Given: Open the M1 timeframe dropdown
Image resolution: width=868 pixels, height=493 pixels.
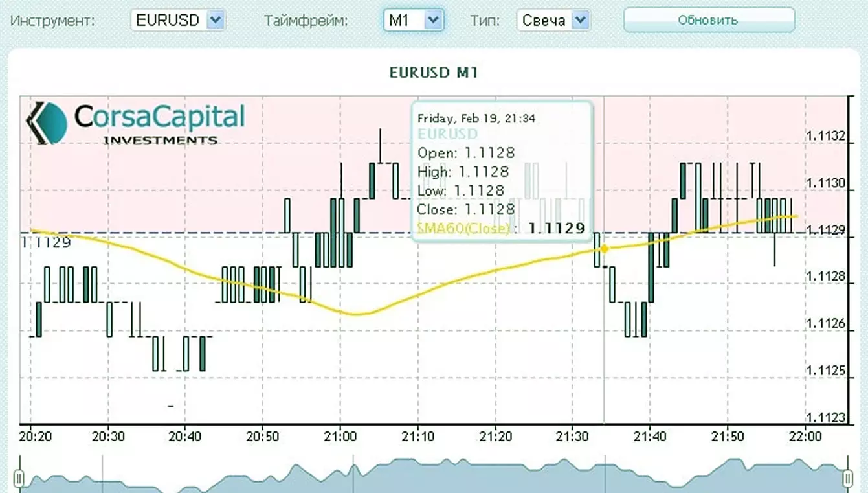Looking at the screenshot, I should coord(413,20).
